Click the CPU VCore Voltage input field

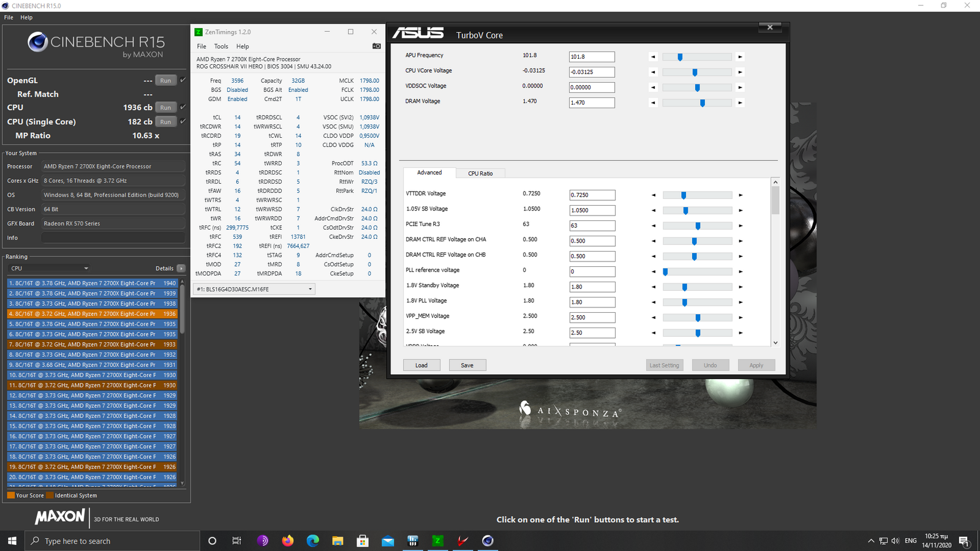(x=592, y=72)
